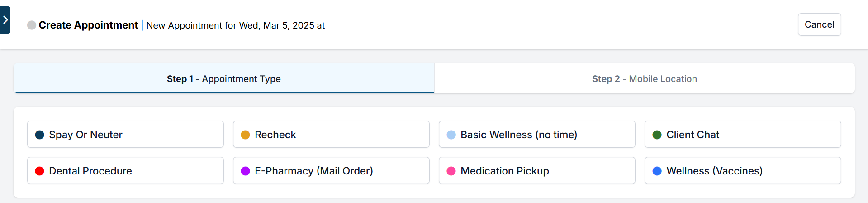Click the navy dot next to Spay Or Neuter
The height and width of the screenshot is (203, 868).
[x=40, y=135]
